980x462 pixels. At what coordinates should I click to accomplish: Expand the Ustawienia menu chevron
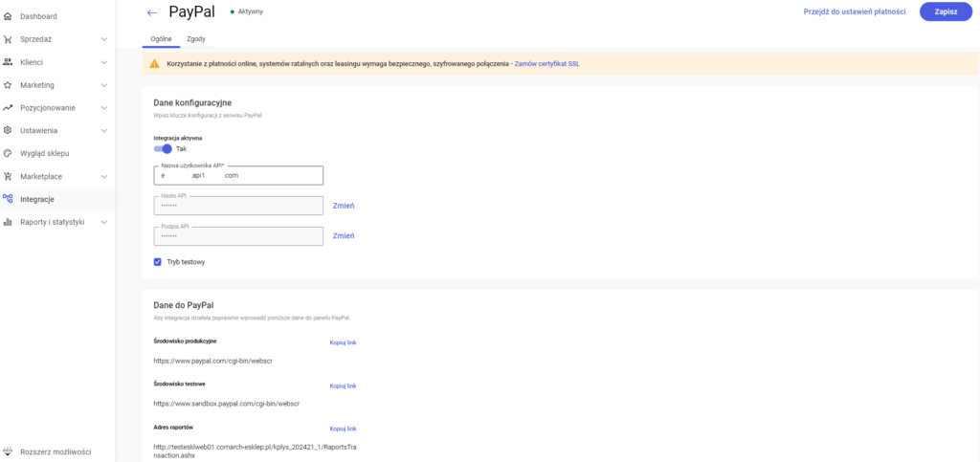(x=104, y=130)
